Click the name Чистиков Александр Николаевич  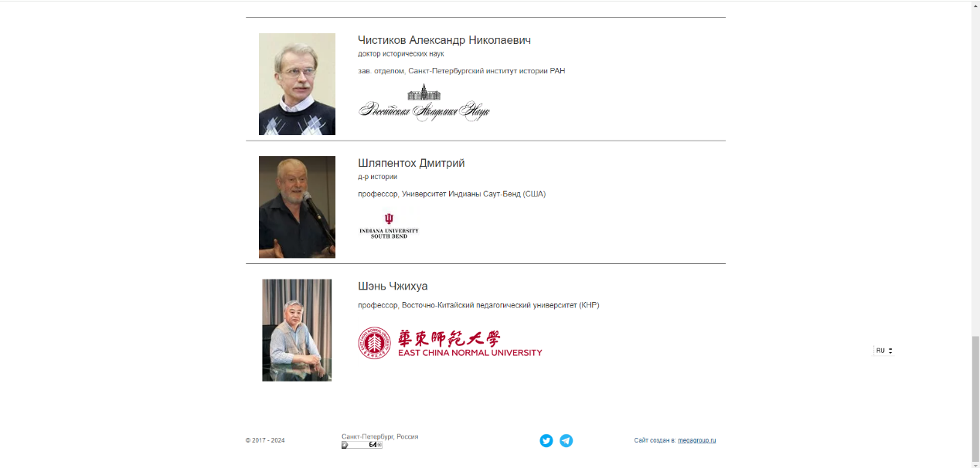pyautogui.click(x=444, y=40)
